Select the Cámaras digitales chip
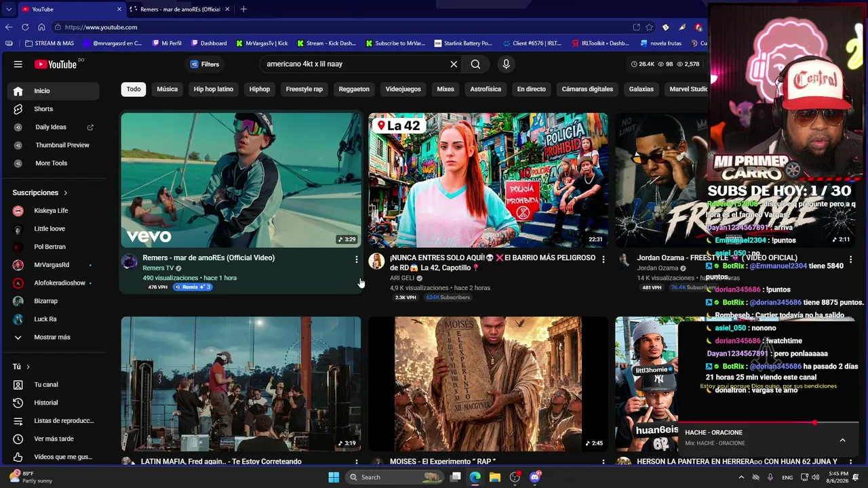The image size is (868, 488). tap(587, 89)
